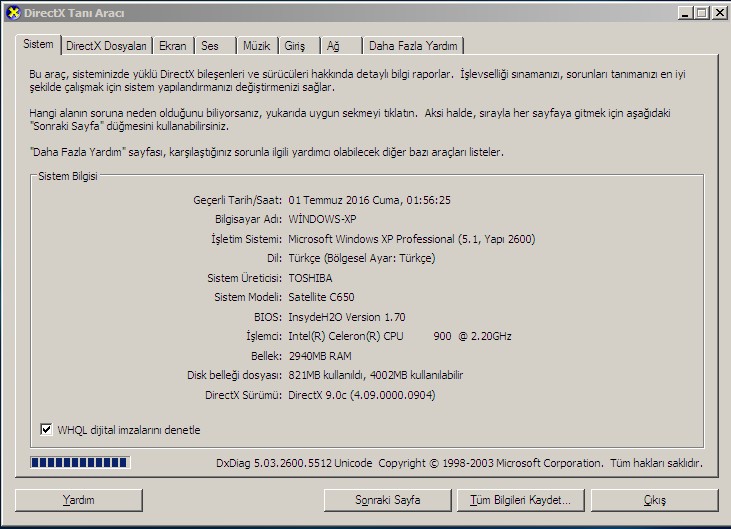Open the DirectX Dosyaları tab

pos(106,46)
